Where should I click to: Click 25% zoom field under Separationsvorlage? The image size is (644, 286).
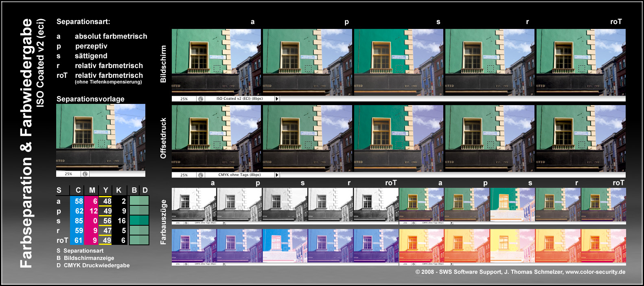pos(68,174)
